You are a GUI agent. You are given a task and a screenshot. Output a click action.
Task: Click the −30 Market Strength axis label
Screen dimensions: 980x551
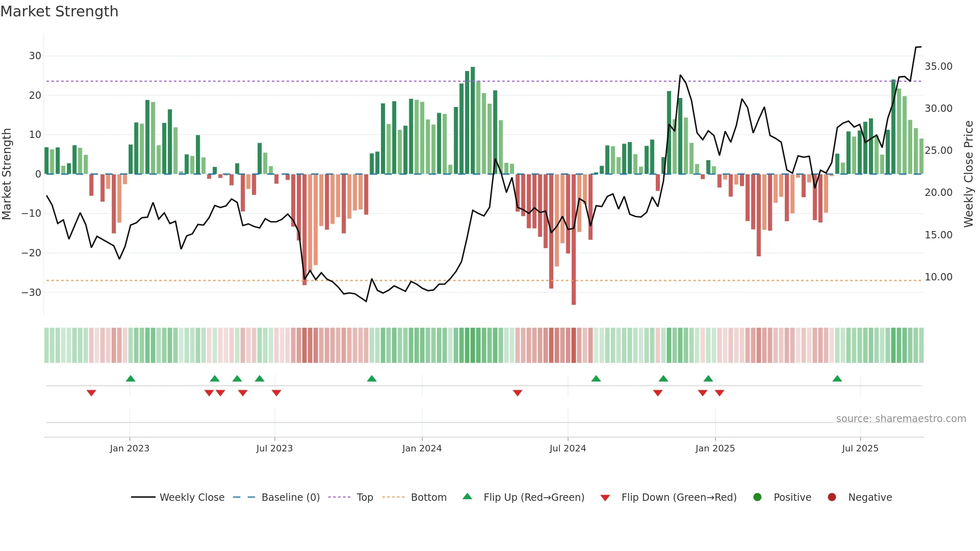tap(31, 292)
